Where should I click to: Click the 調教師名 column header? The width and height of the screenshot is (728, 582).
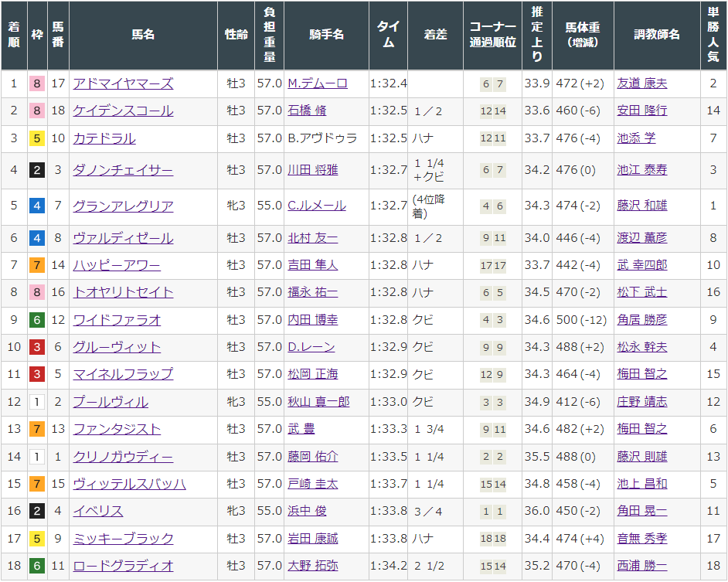pyautogui.click(x=657, y=35)
